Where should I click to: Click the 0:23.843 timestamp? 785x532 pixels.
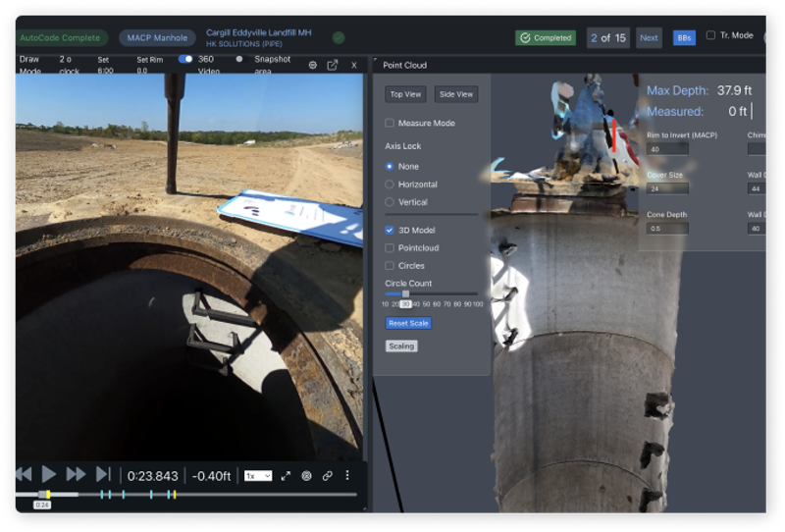(153, 476)
